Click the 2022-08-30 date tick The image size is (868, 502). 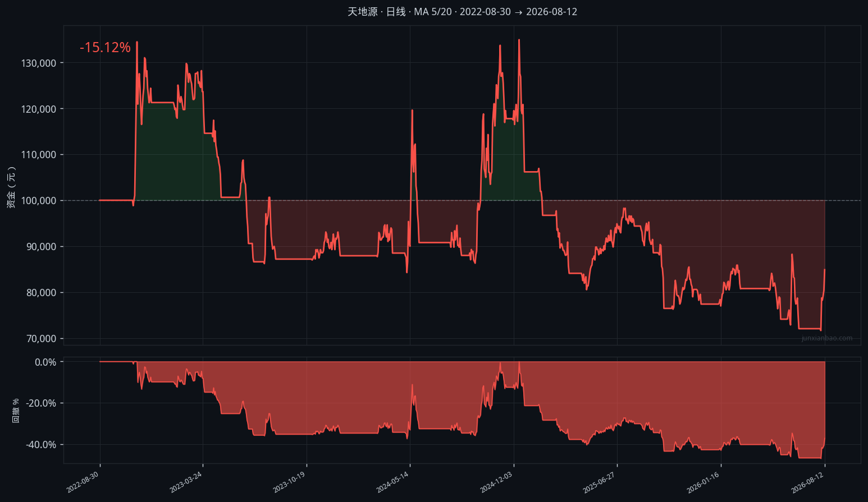83,482
